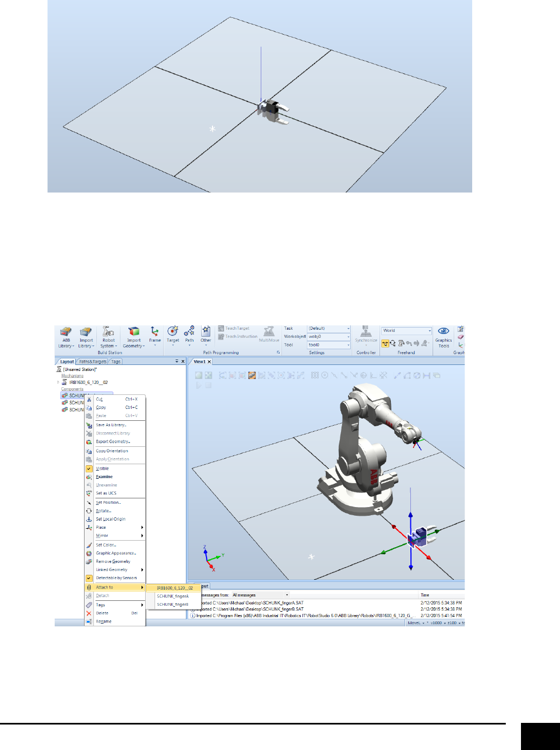
Task: Expand the Mirror submenu
Action: click(115, 536)
